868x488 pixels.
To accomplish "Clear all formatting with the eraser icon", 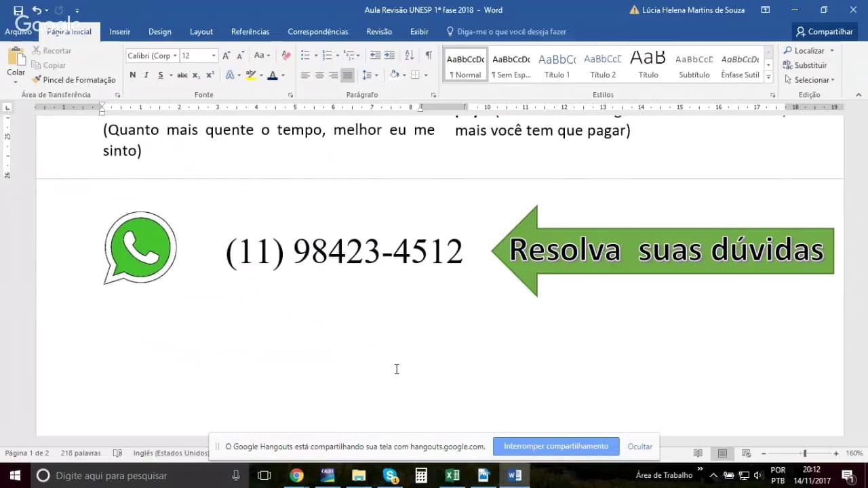I will [286, 56].
